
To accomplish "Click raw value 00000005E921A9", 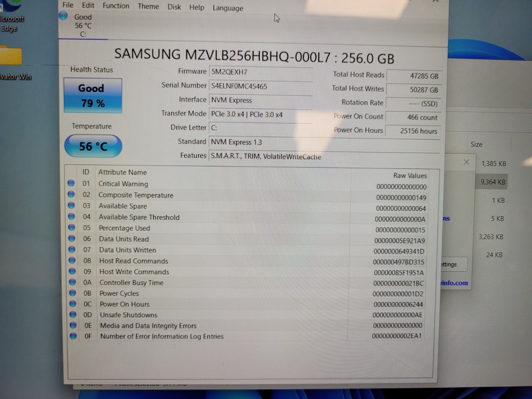I will pos(399,240).
